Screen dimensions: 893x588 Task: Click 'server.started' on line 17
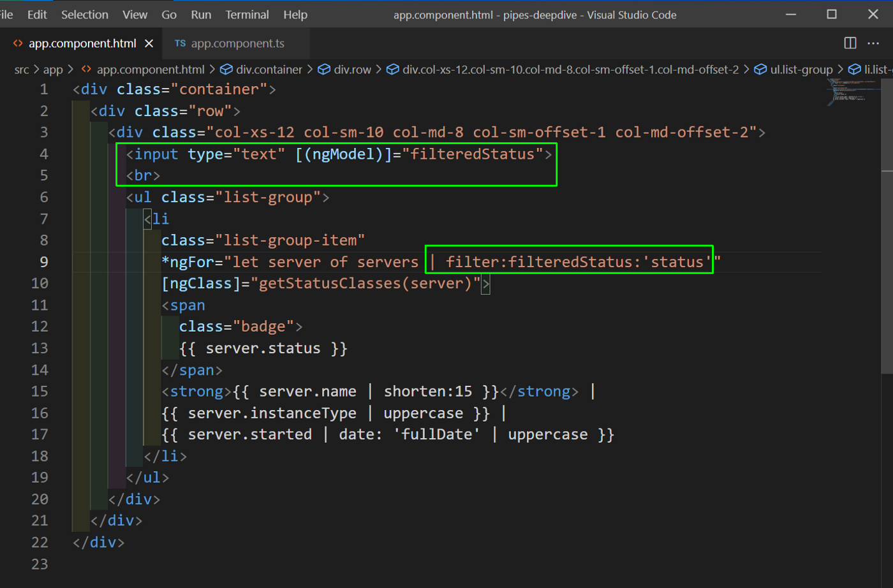[x=250, y=435]
